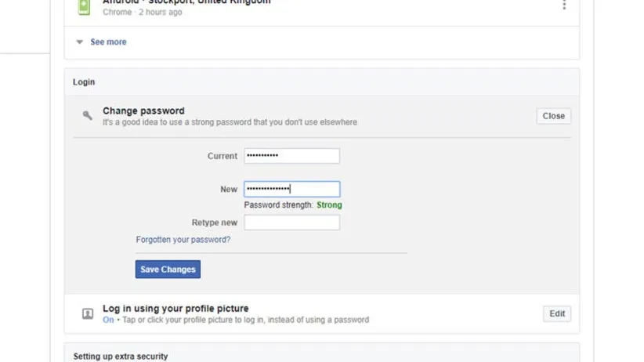Open the three-dot menu for the Android session
The width and height of the screenshot is (644, 362).
tap(564, 5)
